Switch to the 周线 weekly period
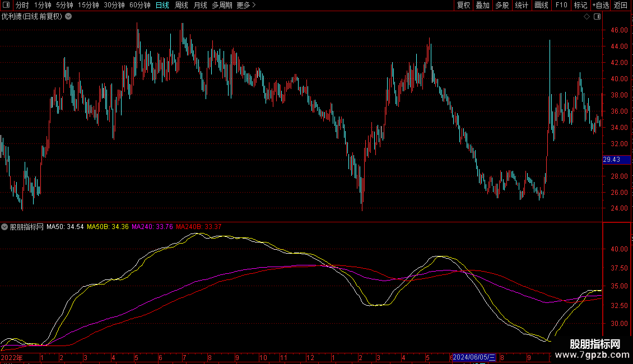The height and width of the screenshot is (364, 633). point(181,6)
